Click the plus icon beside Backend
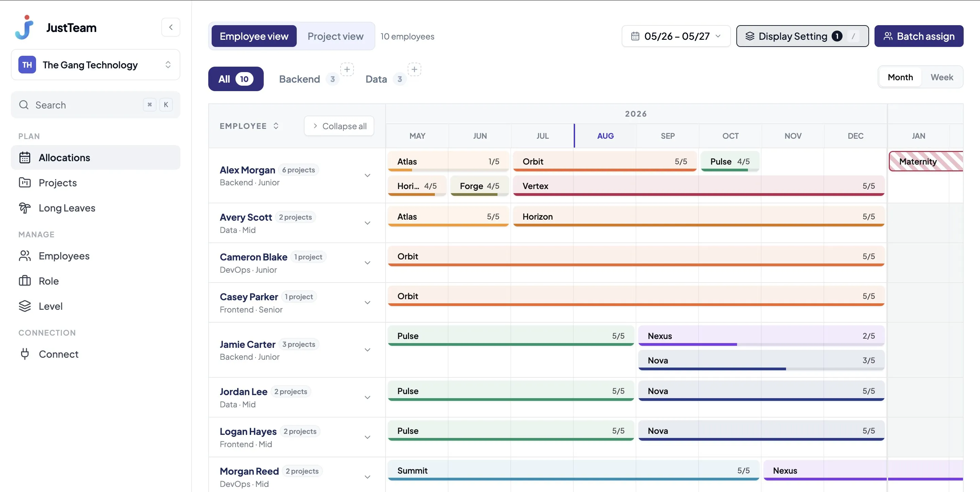 (347, 69)
